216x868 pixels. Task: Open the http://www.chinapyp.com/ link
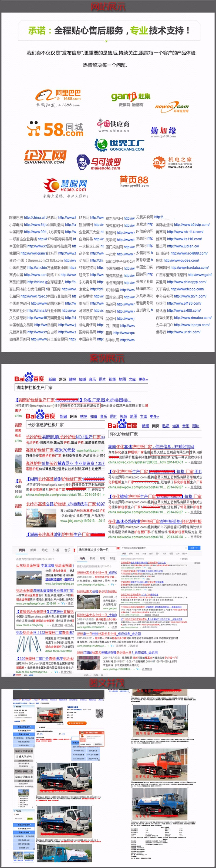coord(186,282)
